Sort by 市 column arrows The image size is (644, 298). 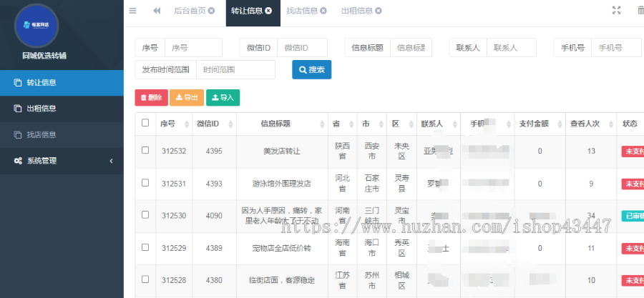click(381, 124)
